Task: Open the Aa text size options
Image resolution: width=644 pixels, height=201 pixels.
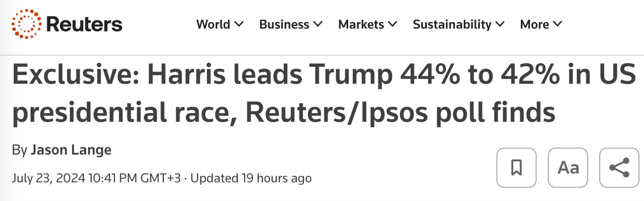Action: click(x=568, y=168)
